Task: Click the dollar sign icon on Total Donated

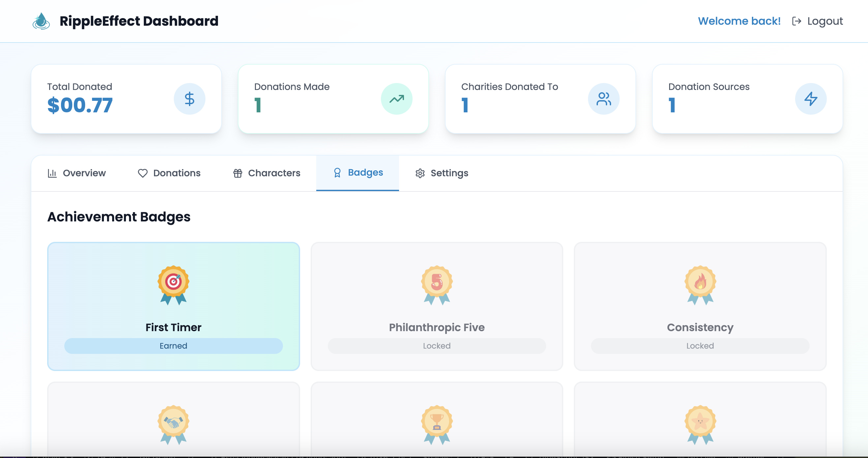Action: tap(189, 99)
